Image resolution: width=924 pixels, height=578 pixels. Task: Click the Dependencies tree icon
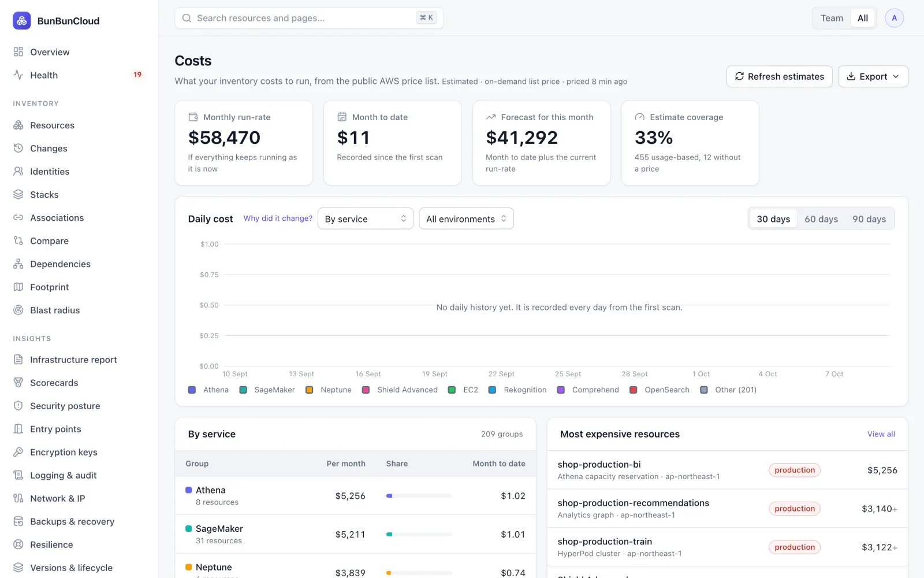point(18,264)
